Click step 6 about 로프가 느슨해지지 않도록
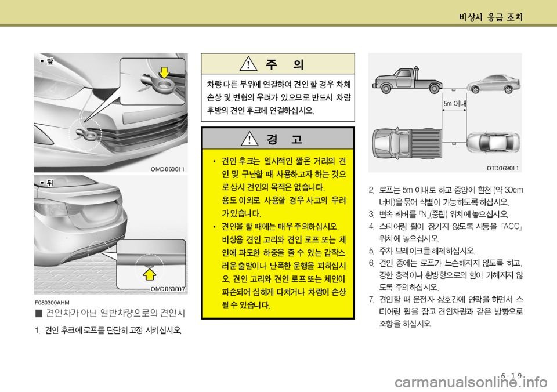557x392 pixels. tap(446, 274)
